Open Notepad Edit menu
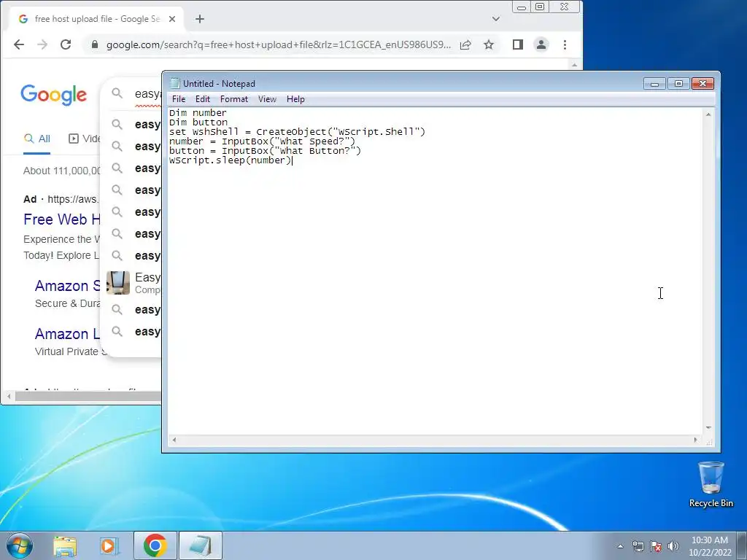Viewport: 747px width, 560px height. [x=203, y=99]
